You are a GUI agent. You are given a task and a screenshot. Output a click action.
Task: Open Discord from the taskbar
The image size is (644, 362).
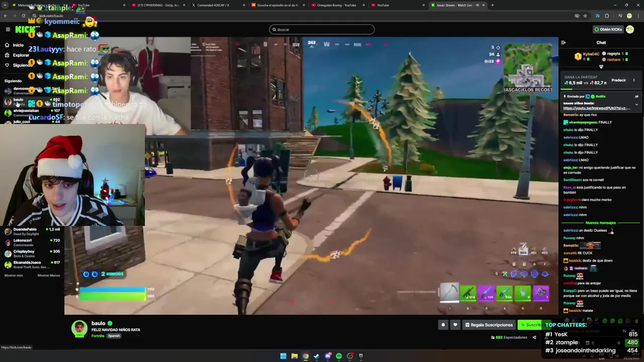point(328,356)
